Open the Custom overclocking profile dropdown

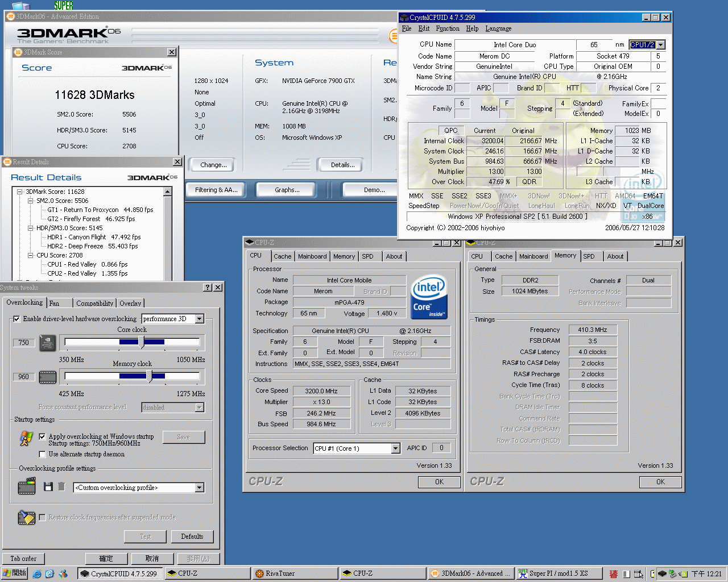point(200,488)
